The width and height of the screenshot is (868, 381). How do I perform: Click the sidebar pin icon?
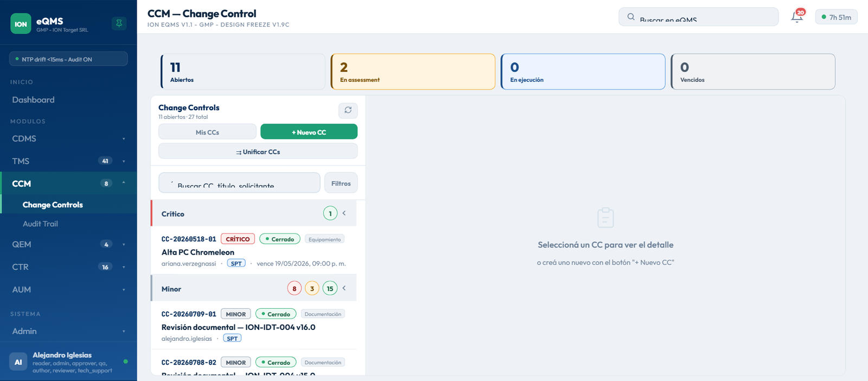[119, 23]
